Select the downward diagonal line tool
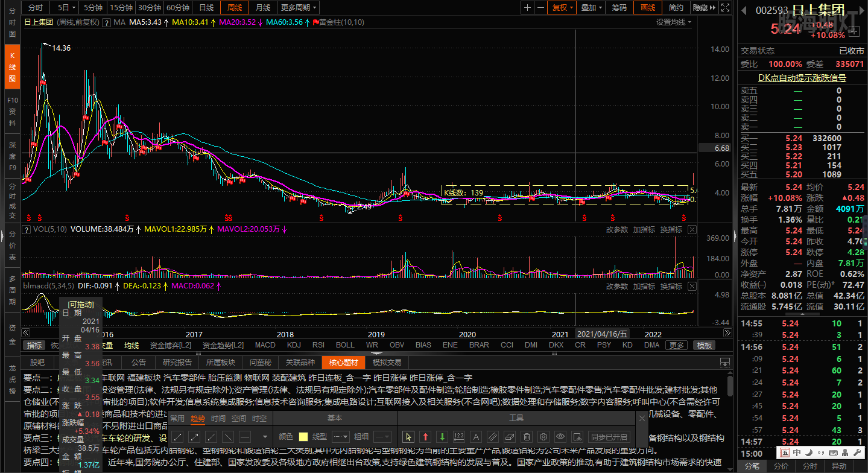The height and width of the screenshot is (473, 868). [x=228, y=436]
